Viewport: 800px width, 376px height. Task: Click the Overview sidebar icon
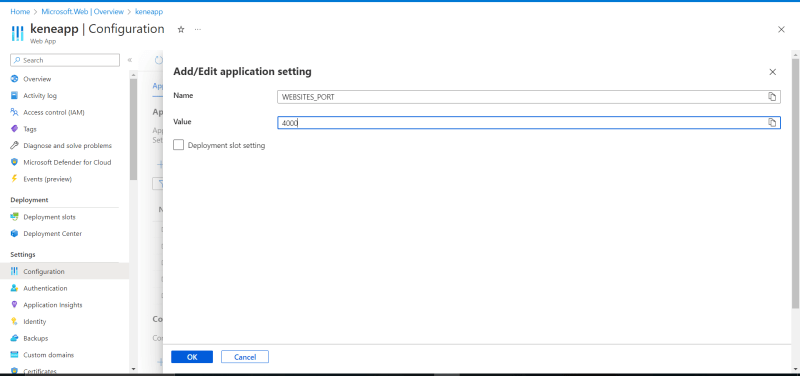click(x=14, y=79)
